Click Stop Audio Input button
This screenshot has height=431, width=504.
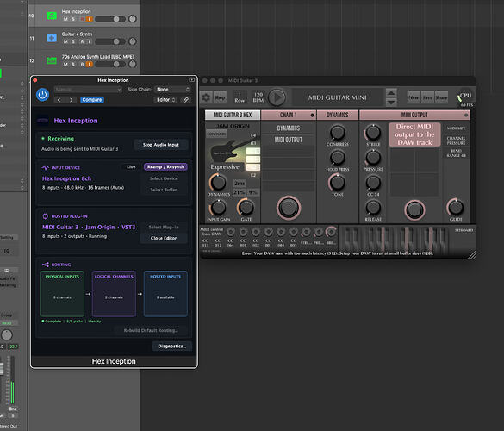click(x=161, y=145)
